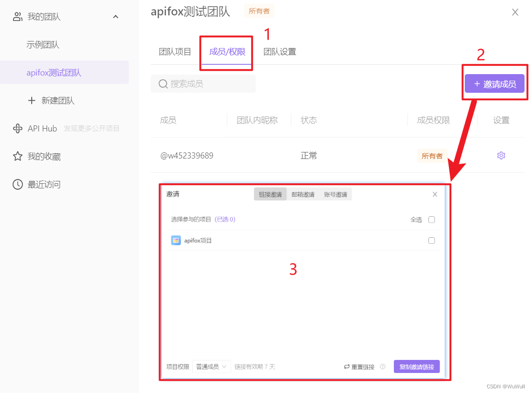Click the help question mark beside 重置链接
532x393 pixels.
click(x=383, y=366)
